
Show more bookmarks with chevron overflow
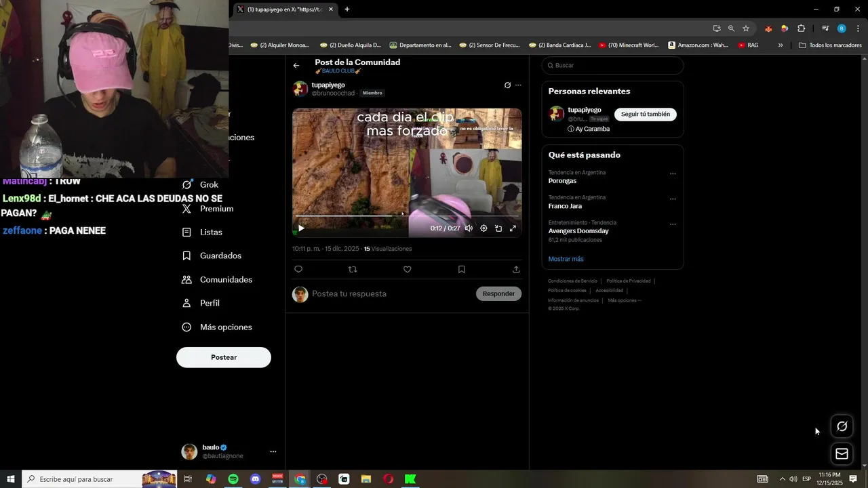click(x=781, y=45)
